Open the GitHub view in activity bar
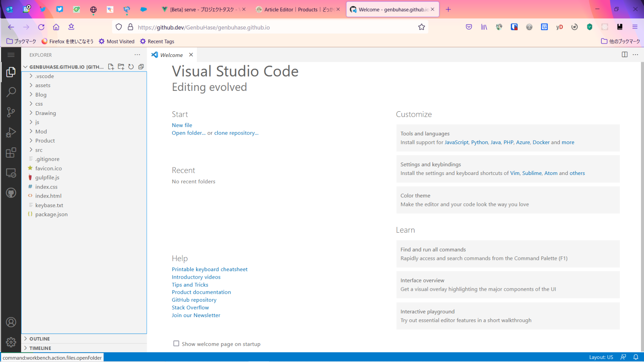The height and width of the screenshot is (362, 644). (x=11, y=193)
